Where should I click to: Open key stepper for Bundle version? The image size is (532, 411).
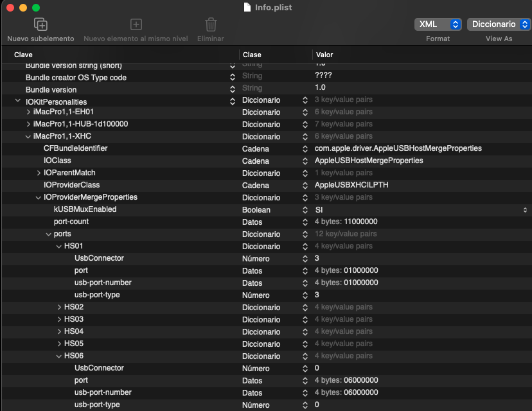click(x=233, y=89)
